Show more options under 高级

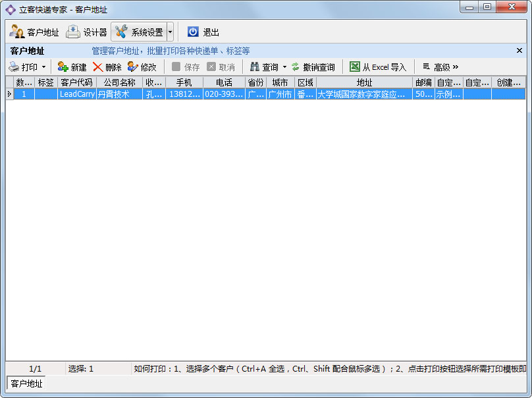pos(440,67)
